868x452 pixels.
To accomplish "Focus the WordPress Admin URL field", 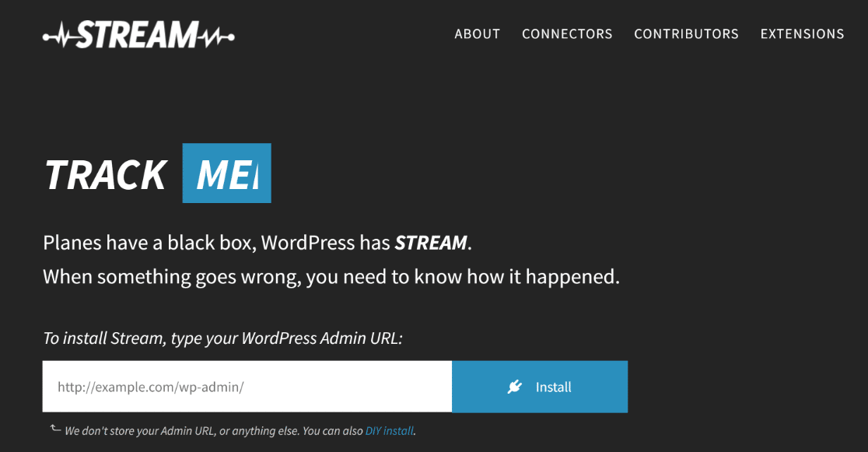I will (247, 387).
